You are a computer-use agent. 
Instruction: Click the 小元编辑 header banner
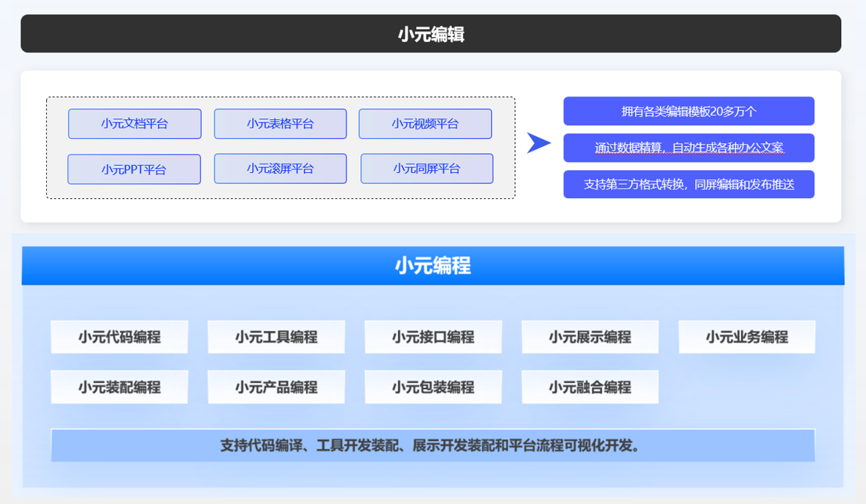[x=431, y=34]
